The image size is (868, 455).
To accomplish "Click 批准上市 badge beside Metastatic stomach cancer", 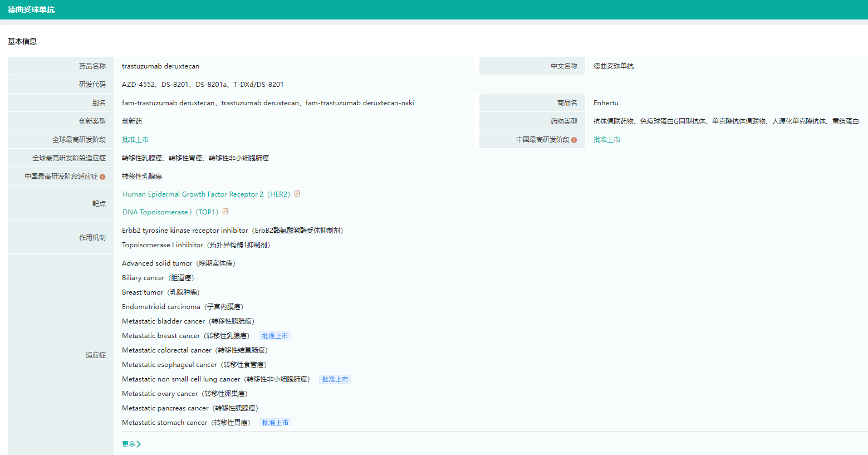I will [x=276, y=423].
